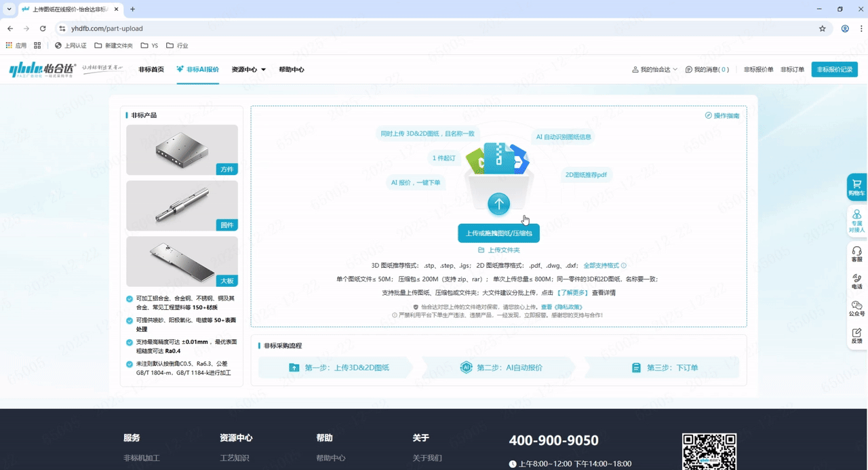Click the 上传文件夹 link
The height and width of the screenshot is (470, 868).
pyautogui.click(x=499, y=250)
